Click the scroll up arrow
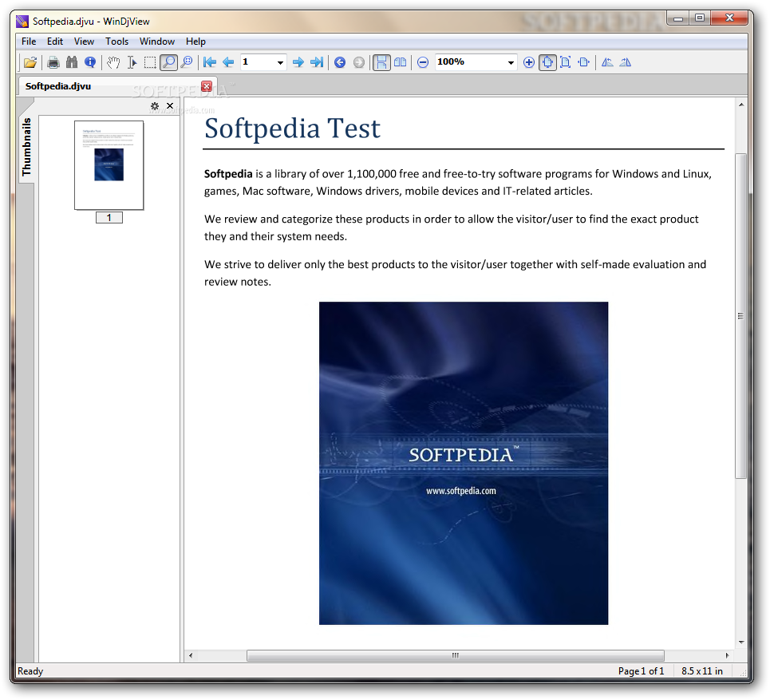 [741, 105]
